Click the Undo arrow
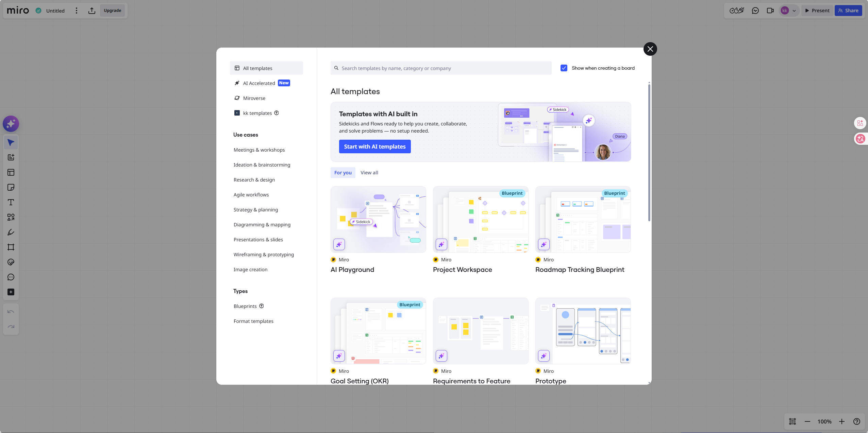The width and height of the screenshot is (868, 433). [11, 312]
